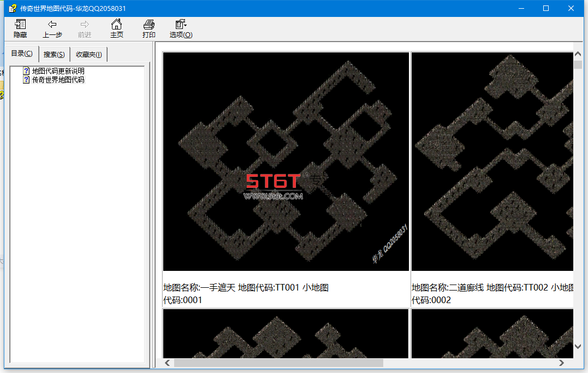Viewport: 588px width, 373px height.
Task: Click the 传奇世界地图代码 topic page icon
Action: click(x=26, y=80)
